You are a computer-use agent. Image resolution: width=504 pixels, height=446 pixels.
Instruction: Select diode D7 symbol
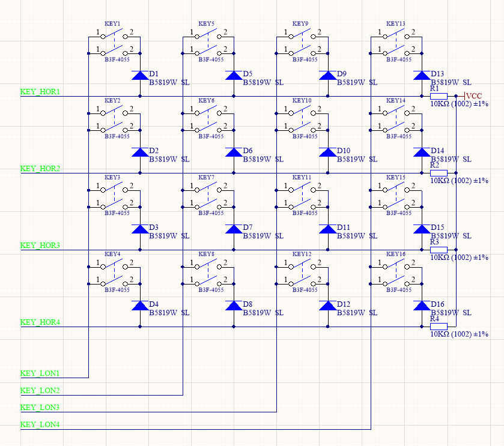click(234, 229)
